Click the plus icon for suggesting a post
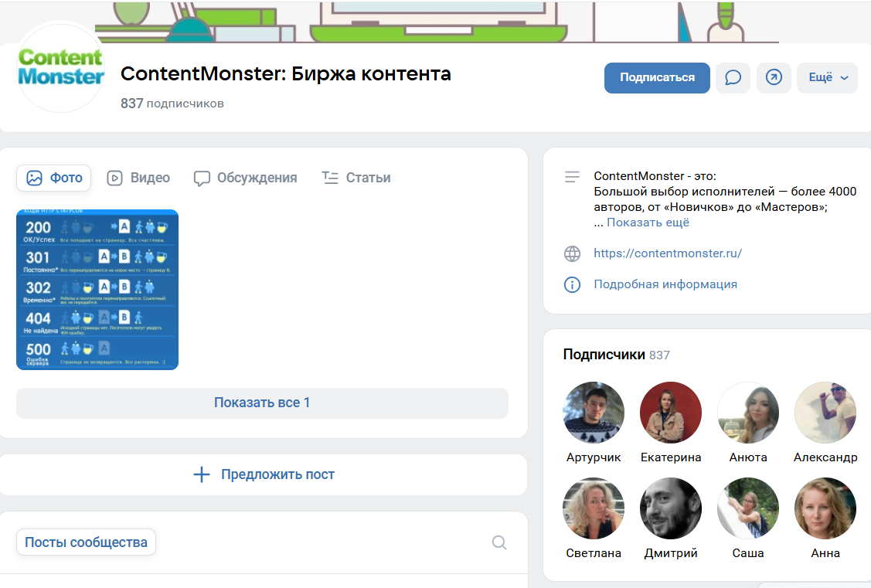 (x=201, y=474)
